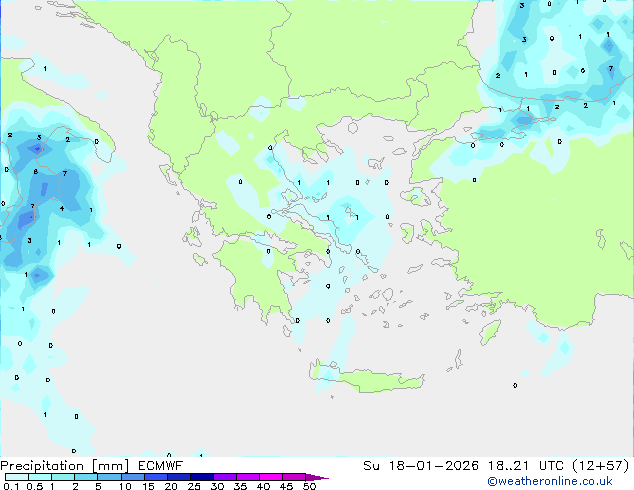Click the map value "4" over southern Italy
The width and height of the screenshot is (634, 490).
pos(62,209)
